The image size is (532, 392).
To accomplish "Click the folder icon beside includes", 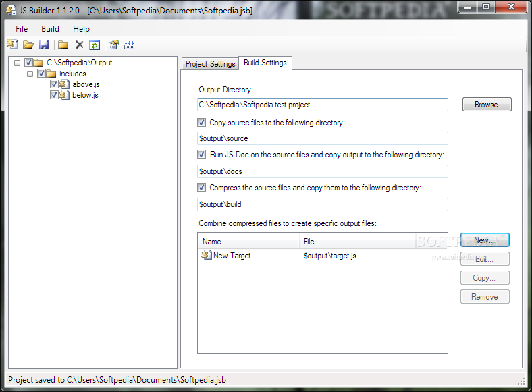I will 51,74.
